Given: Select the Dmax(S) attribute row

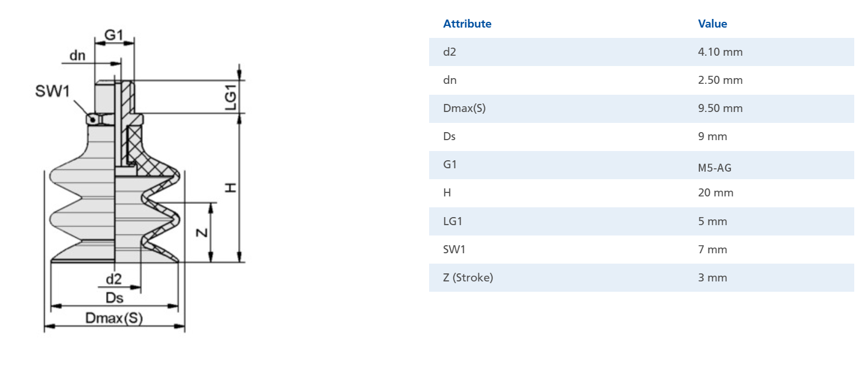Looking at the screenshot, I should (641, 109).
